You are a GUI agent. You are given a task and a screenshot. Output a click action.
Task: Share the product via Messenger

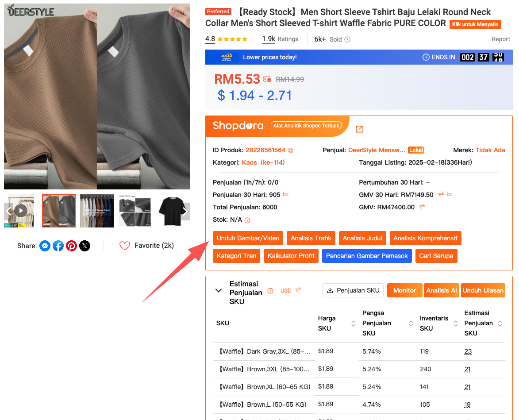pyautogui.click(x=45, y=246)
